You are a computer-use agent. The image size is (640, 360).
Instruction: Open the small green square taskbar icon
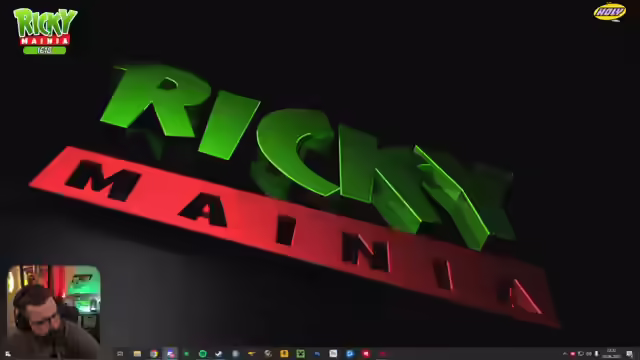tap(187, 354)
